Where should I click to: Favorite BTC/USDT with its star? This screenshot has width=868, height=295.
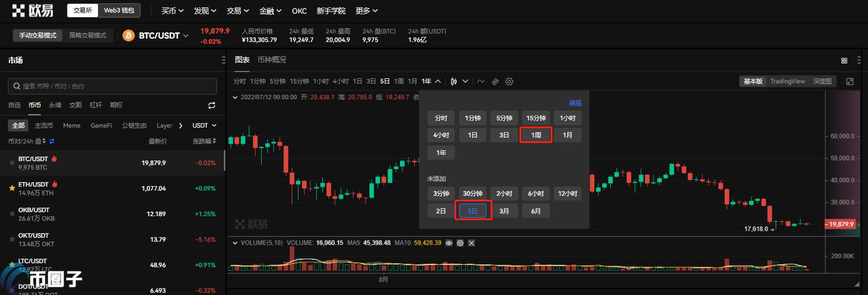coord(11,163)
